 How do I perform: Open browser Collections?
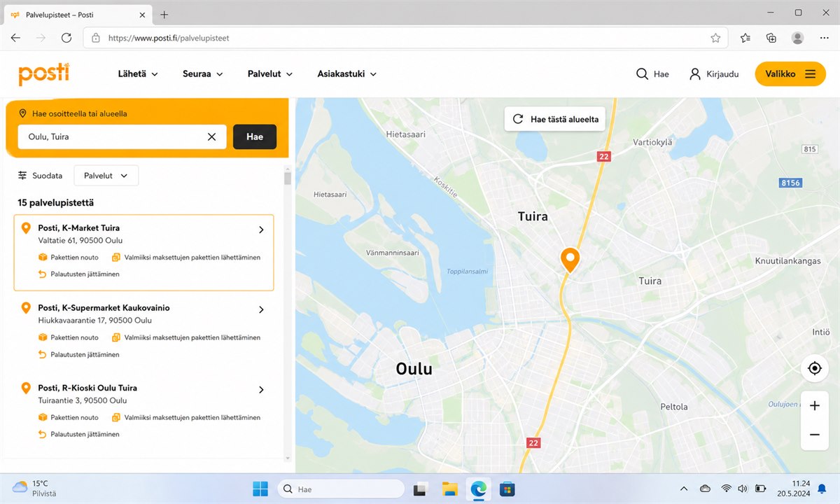pyautogui.click(x=771, y=38)
